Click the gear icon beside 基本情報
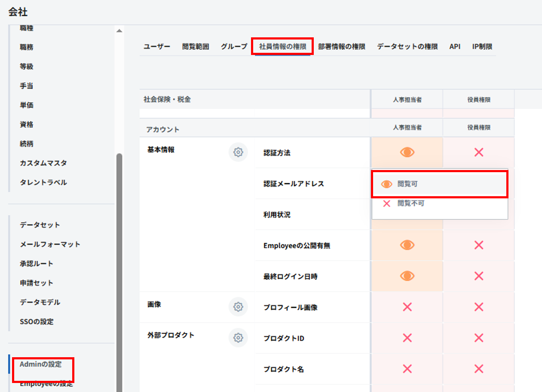This screenshot has width=542, height=392. [x=238, y=152]
